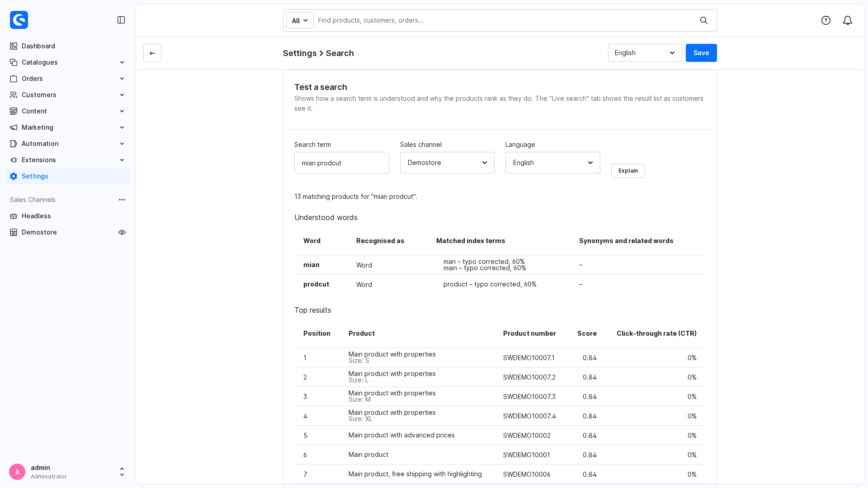Viewport: 868px width, 488px height.
Task: Click the Content icon in the sidebar
Action: point(14,111)
